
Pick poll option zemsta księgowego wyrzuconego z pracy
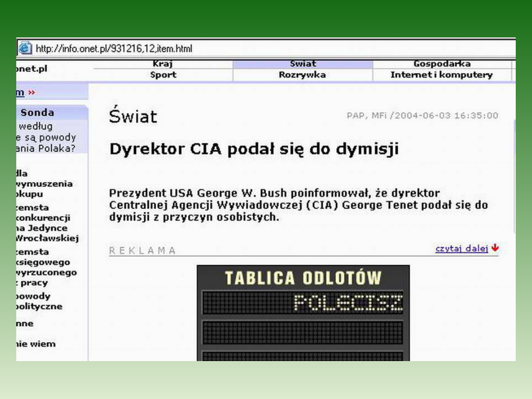[46, 267]
